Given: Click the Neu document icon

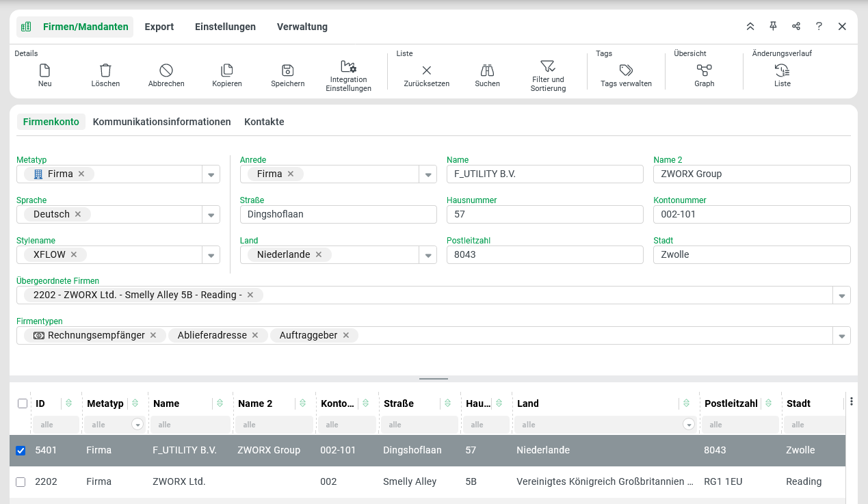Looking at the screenshot, I should point(45,70).
